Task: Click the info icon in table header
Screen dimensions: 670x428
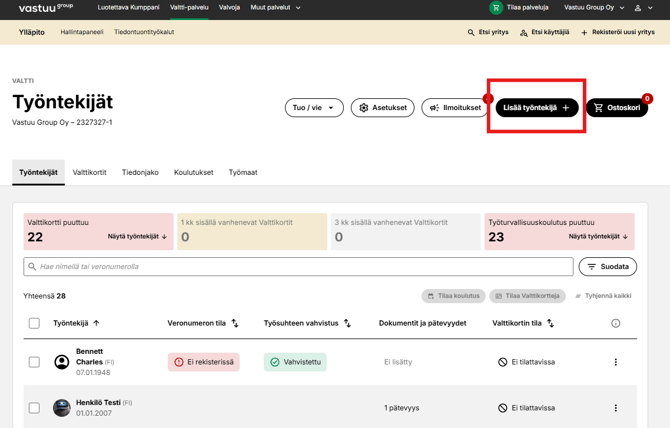Action: 616,323
